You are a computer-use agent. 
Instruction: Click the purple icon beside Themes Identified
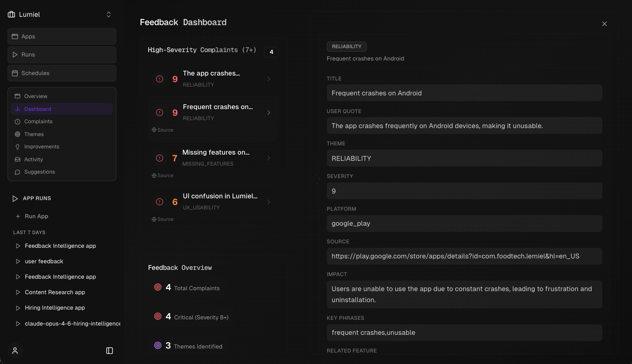coord(157,346)
